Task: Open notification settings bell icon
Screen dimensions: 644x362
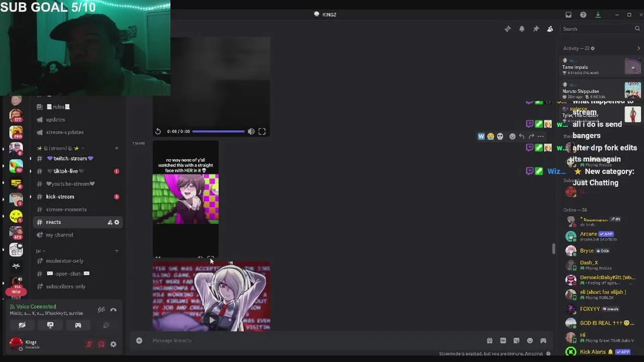Action: pos(522,29)
